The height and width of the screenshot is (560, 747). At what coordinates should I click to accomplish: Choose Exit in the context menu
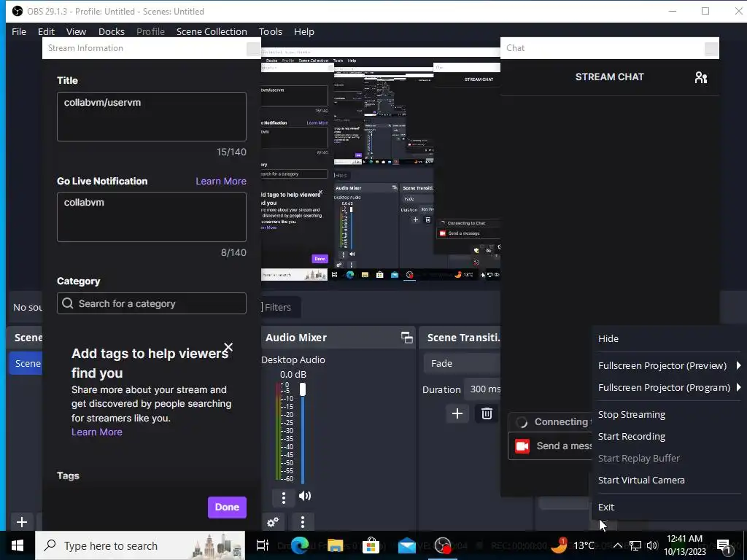tap(667, 507)
